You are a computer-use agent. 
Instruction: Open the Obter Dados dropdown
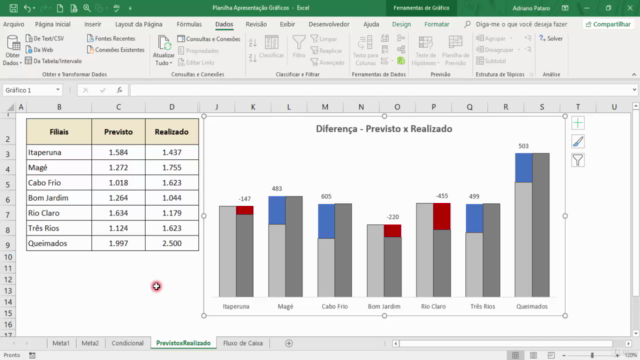click(12, 51)
